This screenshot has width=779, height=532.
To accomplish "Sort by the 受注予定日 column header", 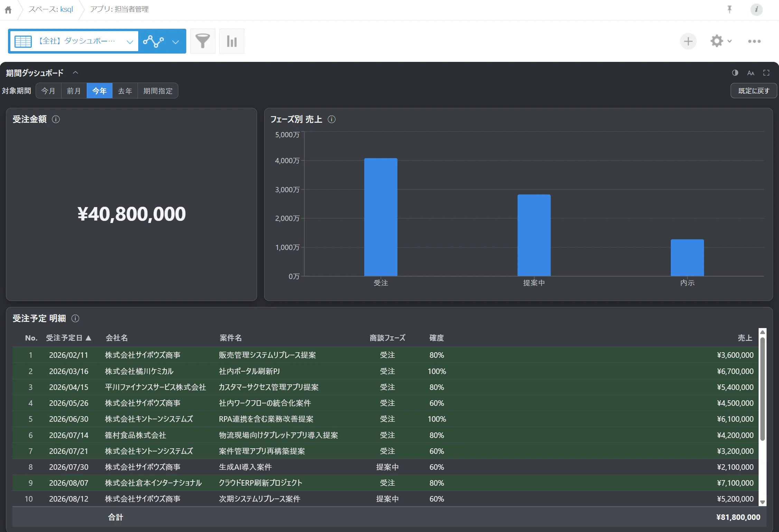I will pyautogui.click(x=68, y=338).
